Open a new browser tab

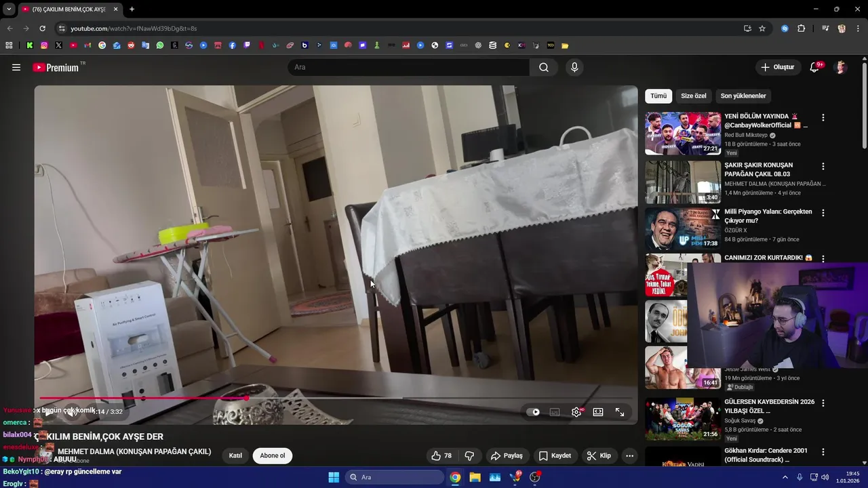click(132, 9)
